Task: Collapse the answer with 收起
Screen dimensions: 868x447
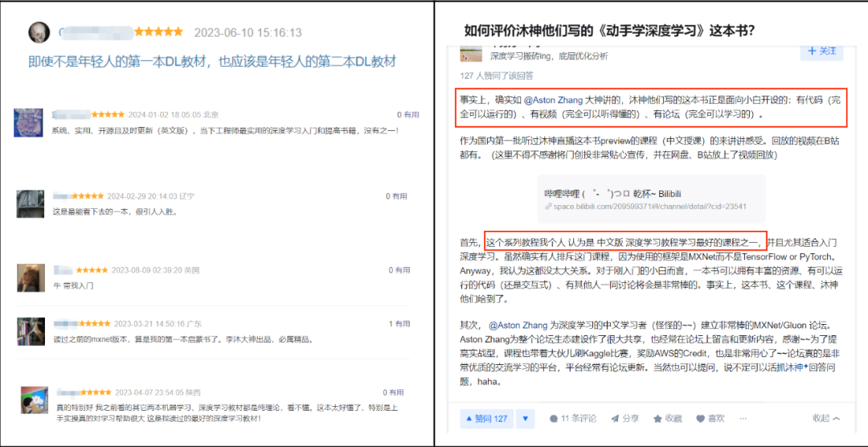Action: pyautogui.click(x=826, y=418)
